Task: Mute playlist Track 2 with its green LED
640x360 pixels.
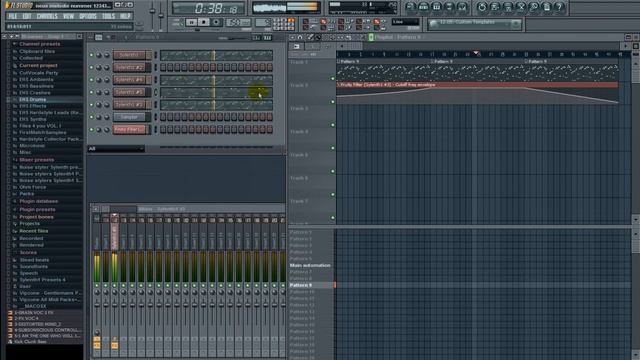Action: click(x=333, y=102)
